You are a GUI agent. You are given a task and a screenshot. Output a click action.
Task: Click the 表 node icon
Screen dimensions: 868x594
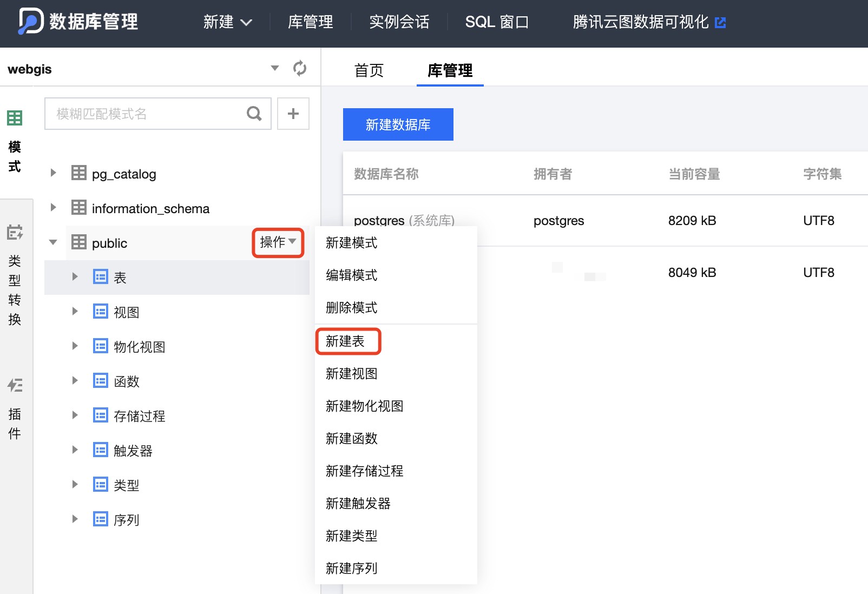101,277
